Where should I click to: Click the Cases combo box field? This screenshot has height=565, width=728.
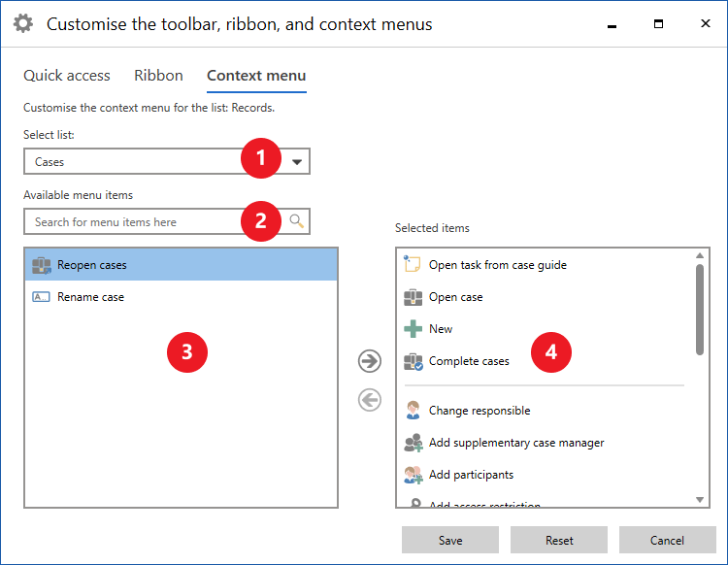click(167, 161)
